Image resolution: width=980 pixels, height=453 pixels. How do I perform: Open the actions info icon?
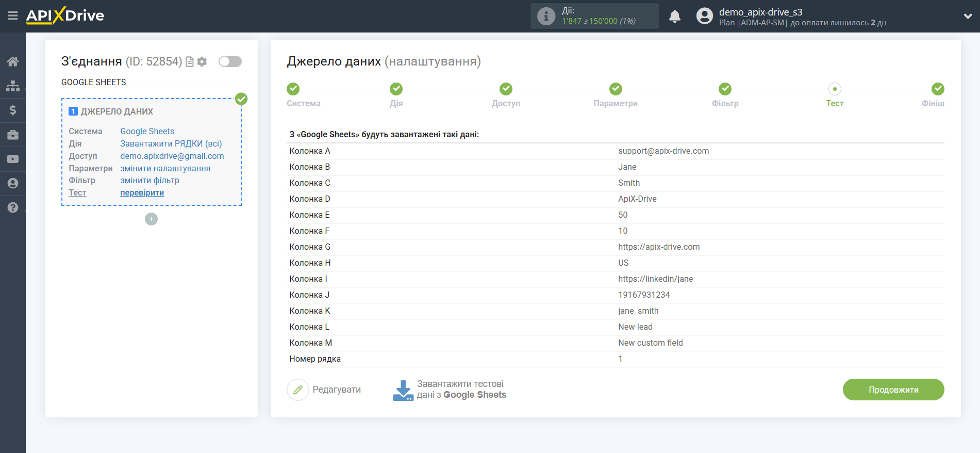point(546,16)
